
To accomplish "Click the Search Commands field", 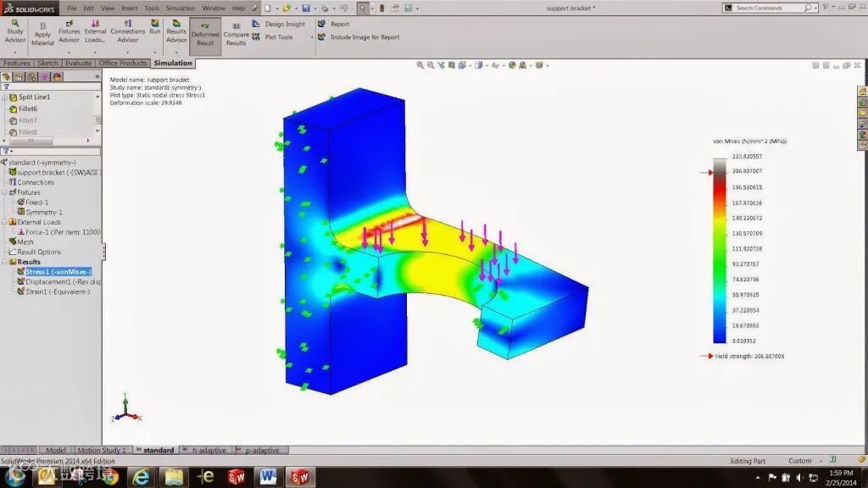I will (770, 8).
